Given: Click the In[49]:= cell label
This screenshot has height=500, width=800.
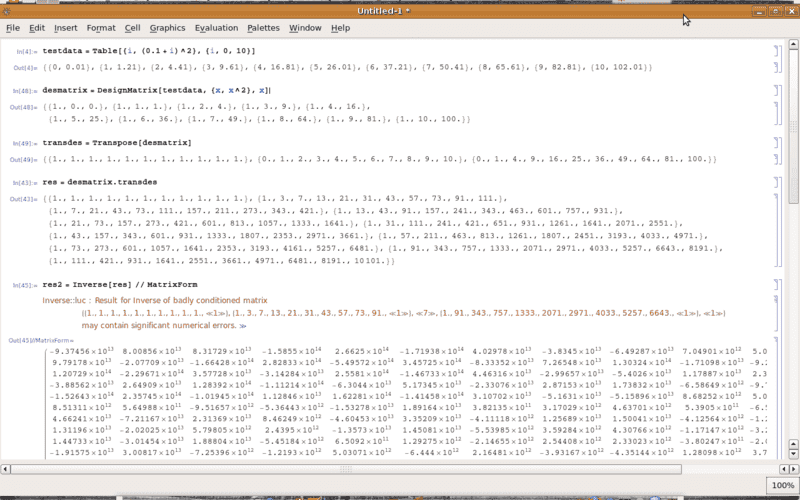Looking at the screenshot, I should tap(26, 143).
